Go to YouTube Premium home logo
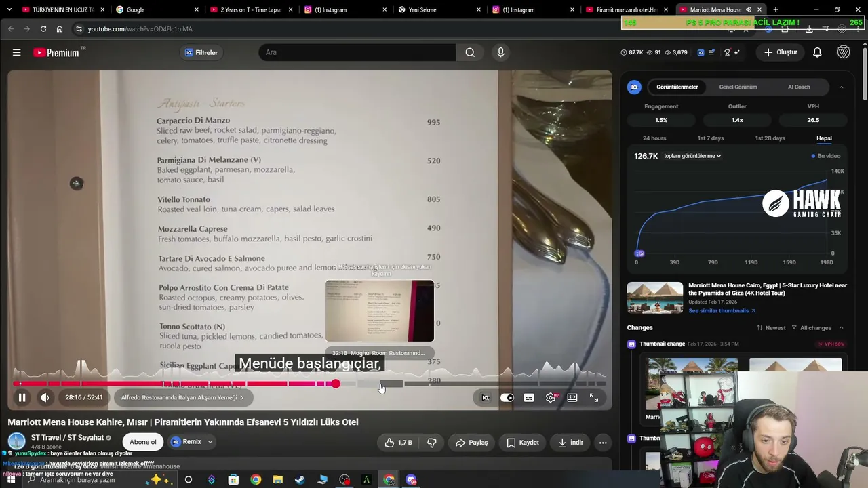This screenshot has height=488, width=868. (x=56, y=52)
